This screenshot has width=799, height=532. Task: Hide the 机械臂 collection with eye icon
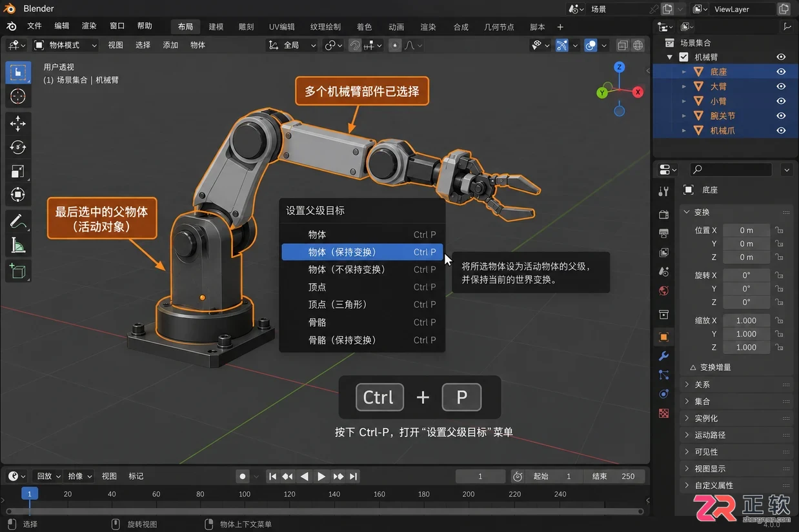pos(781,57)
